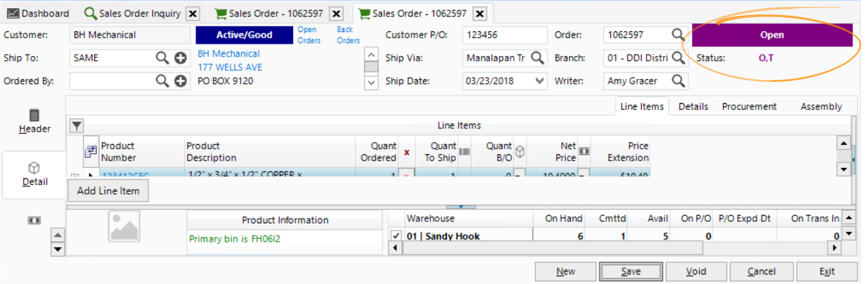The image size is (868, 284).
Task: Toggle the 01 Sandy Hook warehouse checkbox
Action: (x=395, y=236)
